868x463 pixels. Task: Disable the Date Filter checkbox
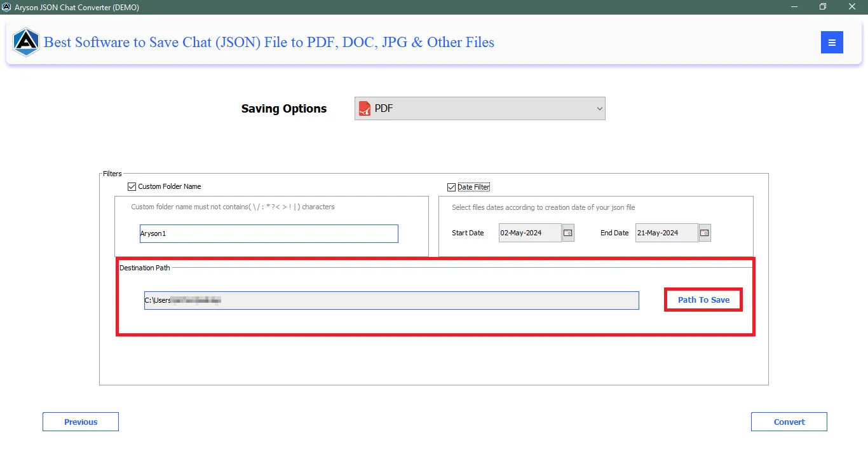(452, 187)
